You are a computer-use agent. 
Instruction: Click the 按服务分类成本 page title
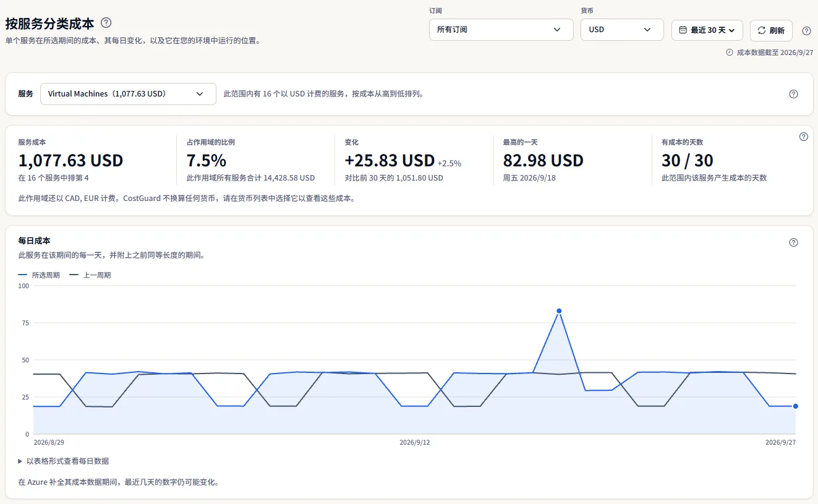[x=50, y=23]
